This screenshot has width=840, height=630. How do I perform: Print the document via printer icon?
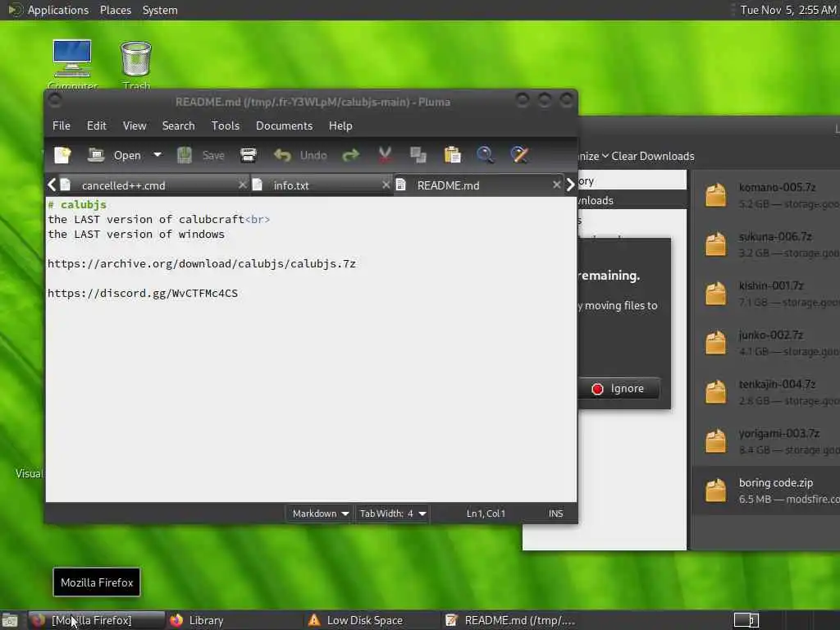click(x=248, y=155)
